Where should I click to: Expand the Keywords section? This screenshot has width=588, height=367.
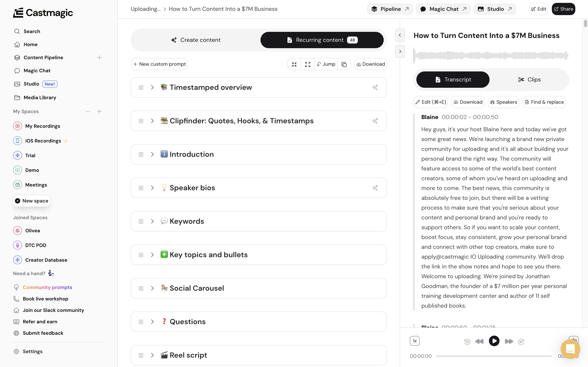click(x=152, y=221)
